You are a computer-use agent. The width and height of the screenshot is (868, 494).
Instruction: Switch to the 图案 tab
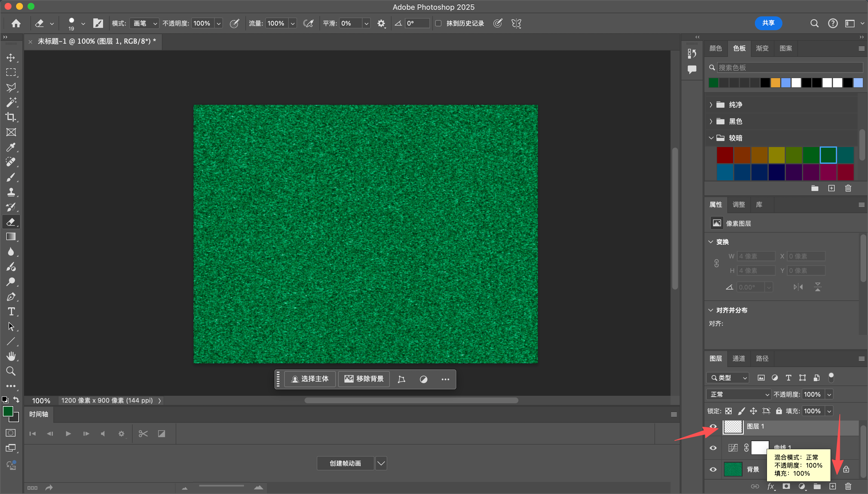click(786, 48)
